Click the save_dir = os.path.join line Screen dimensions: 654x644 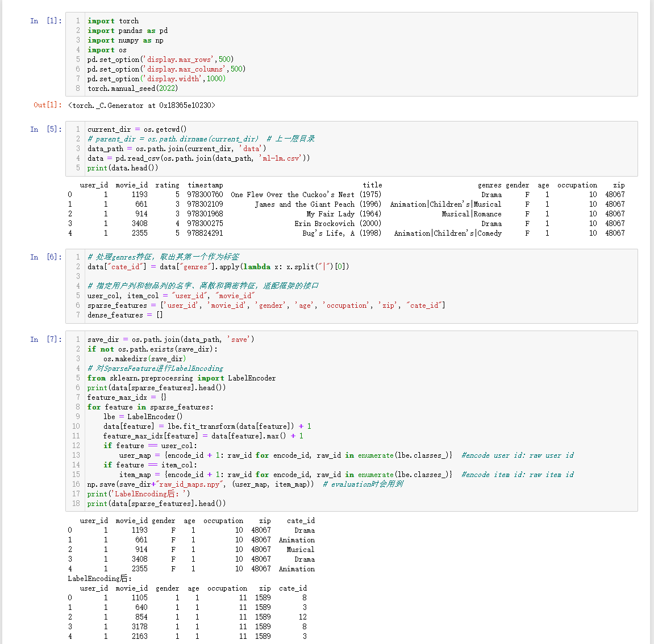[170, 339]
